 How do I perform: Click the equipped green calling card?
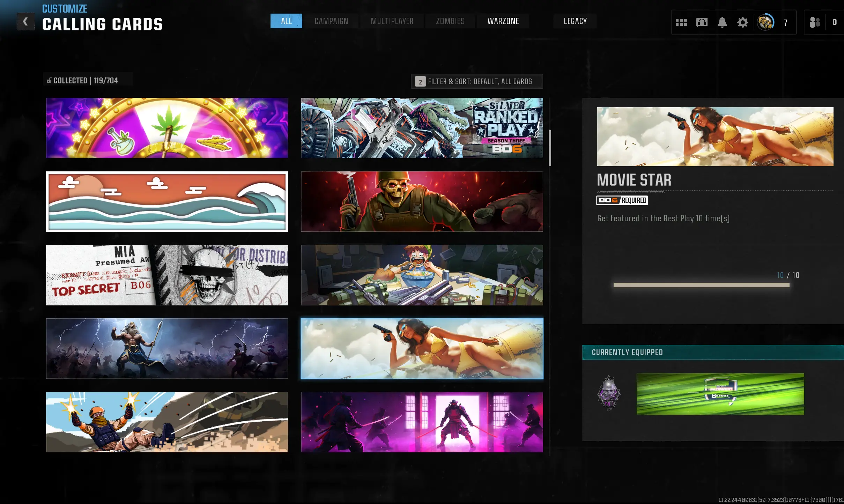[x=720, y=394]
